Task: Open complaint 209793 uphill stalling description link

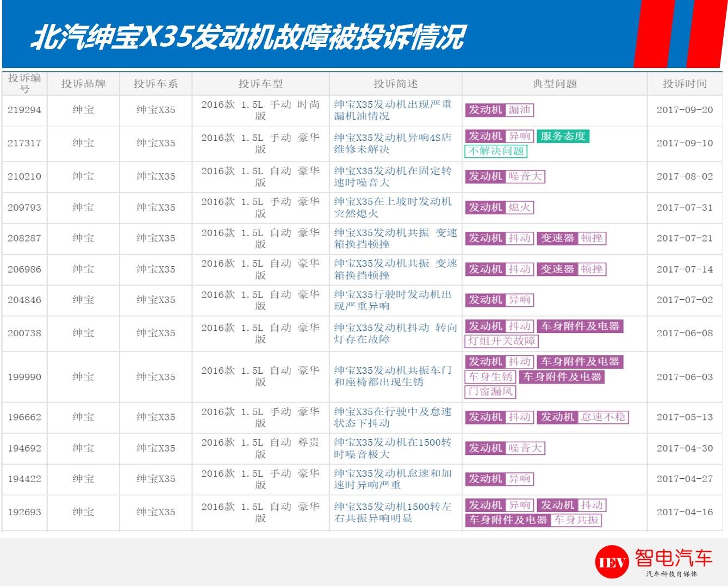Action: [x=393, y=207]
